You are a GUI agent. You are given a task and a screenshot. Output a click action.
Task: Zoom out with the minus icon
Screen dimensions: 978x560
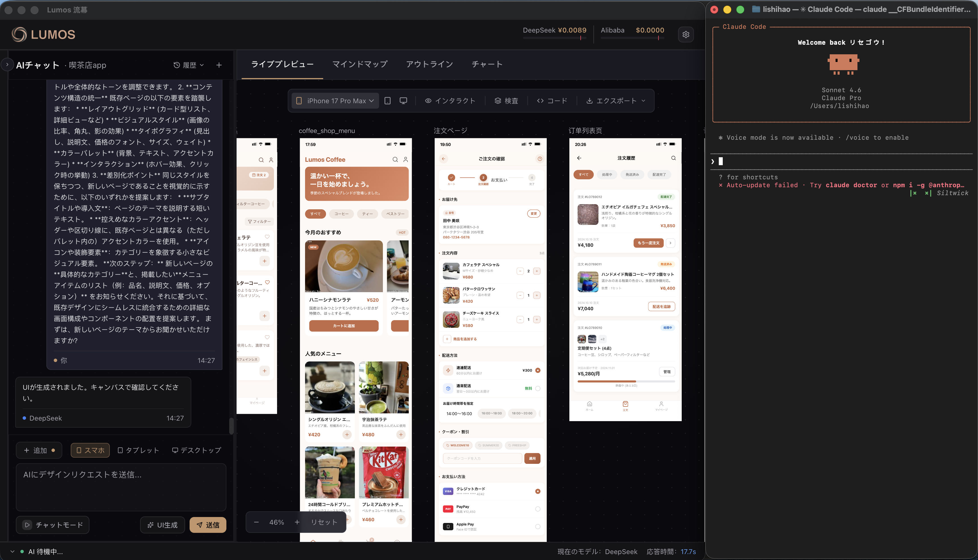click(256, 522)
